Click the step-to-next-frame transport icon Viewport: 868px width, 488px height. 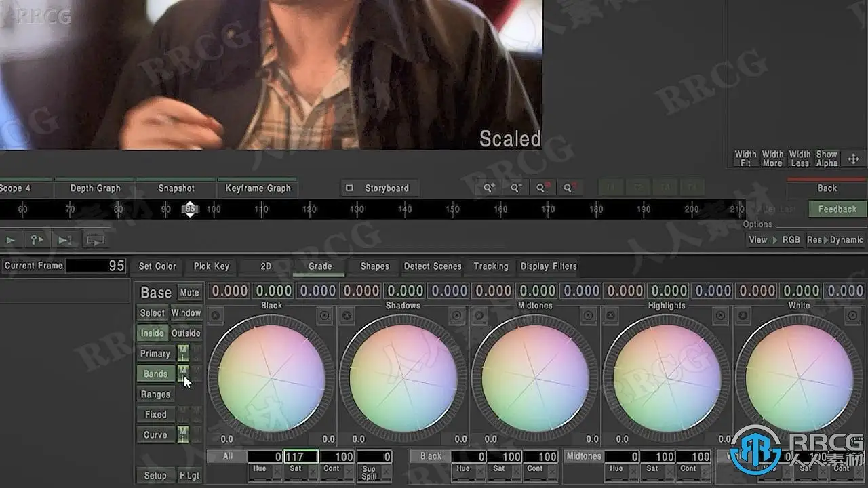click(64, 240)
